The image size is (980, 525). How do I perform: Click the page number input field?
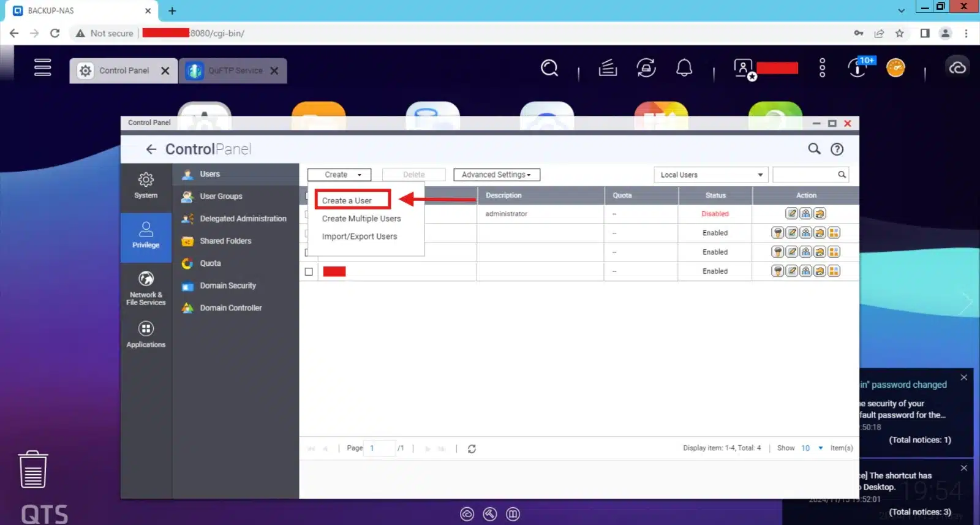click(x=380, y=448)
